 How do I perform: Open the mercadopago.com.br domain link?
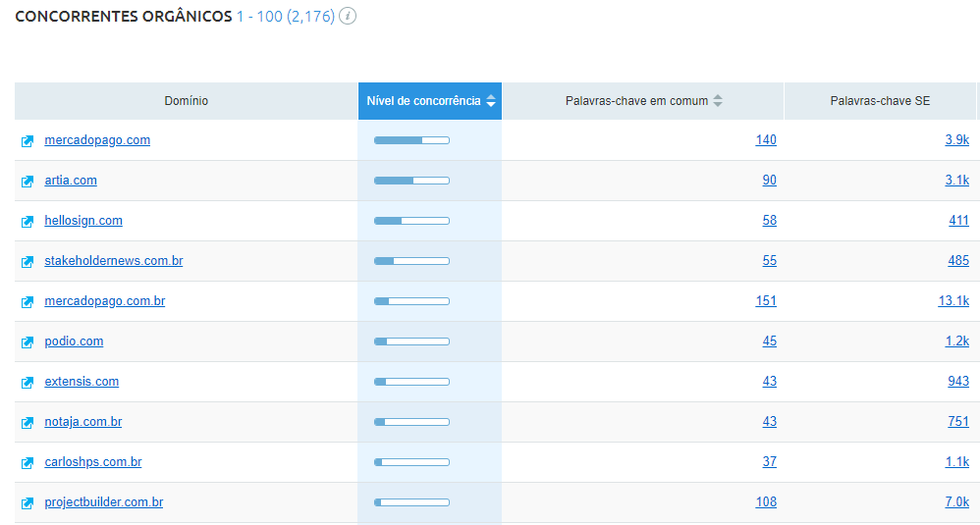click(105, 301)
